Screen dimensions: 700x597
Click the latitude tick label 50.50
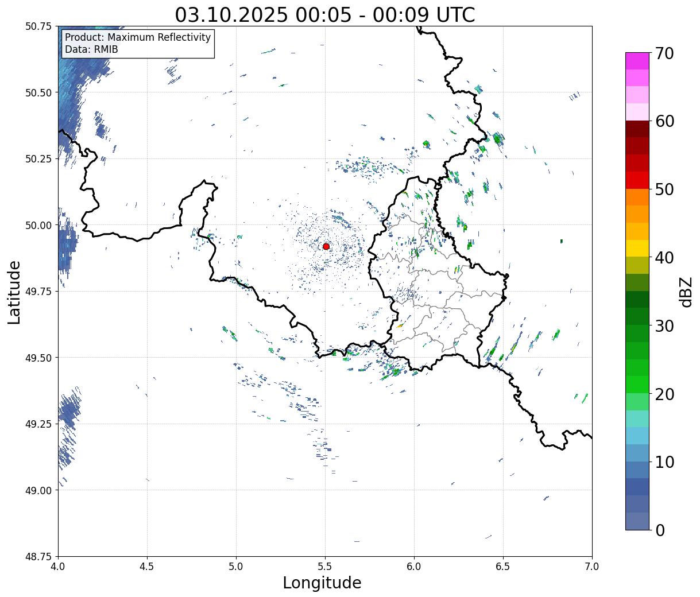38,93
